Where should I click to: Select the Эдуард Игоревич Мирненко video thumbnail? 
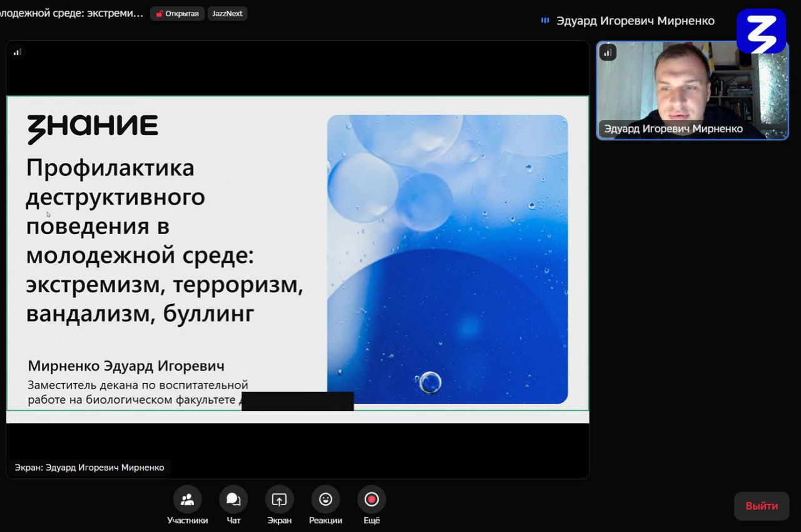click(x=692, y=90)
